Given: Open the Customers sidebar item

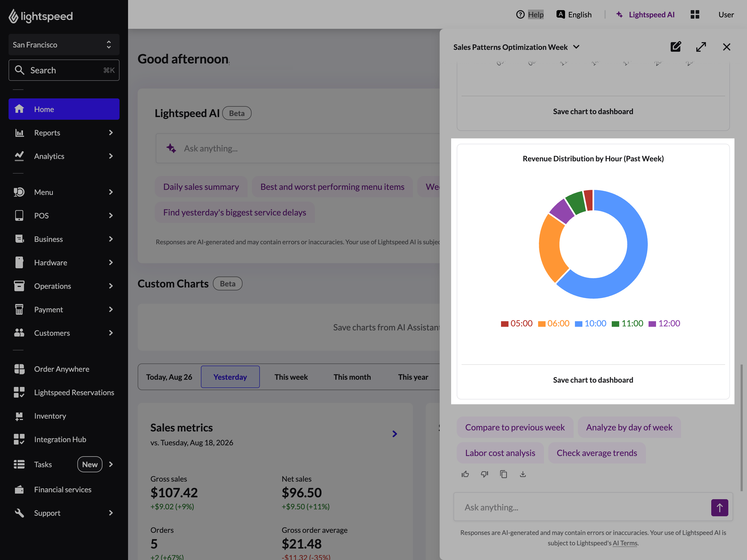Looking at the screenshot, I should point(64,333).
